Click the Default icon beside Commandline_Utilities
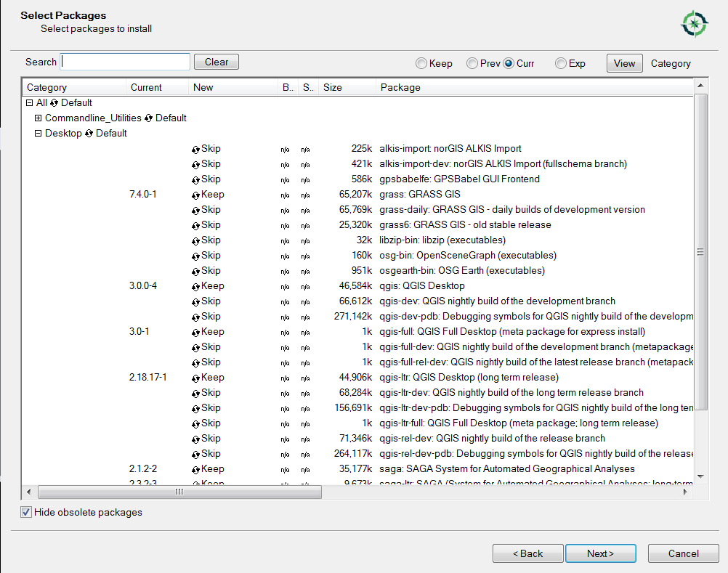This screenshot has width=728, height=573. [150, 118]
